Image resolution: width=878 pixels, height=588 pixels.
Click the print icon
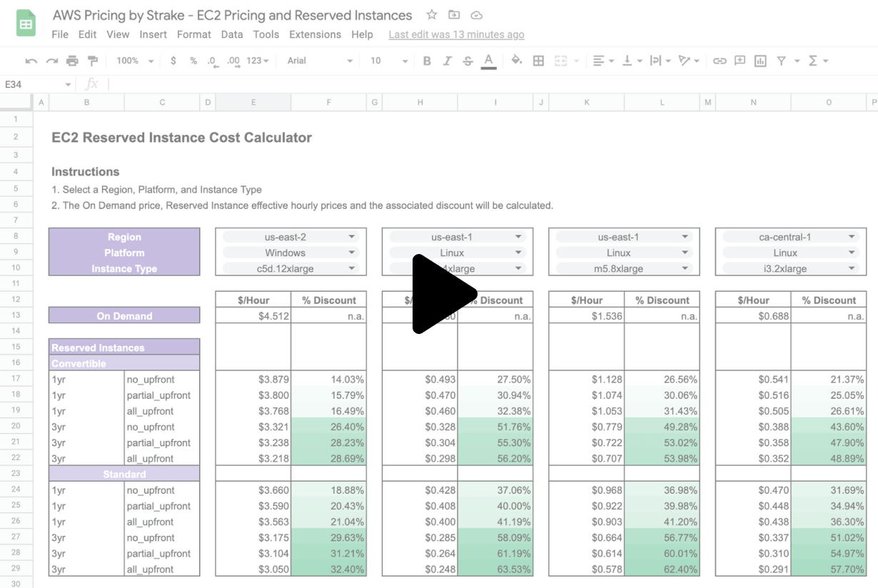point(72,61)
